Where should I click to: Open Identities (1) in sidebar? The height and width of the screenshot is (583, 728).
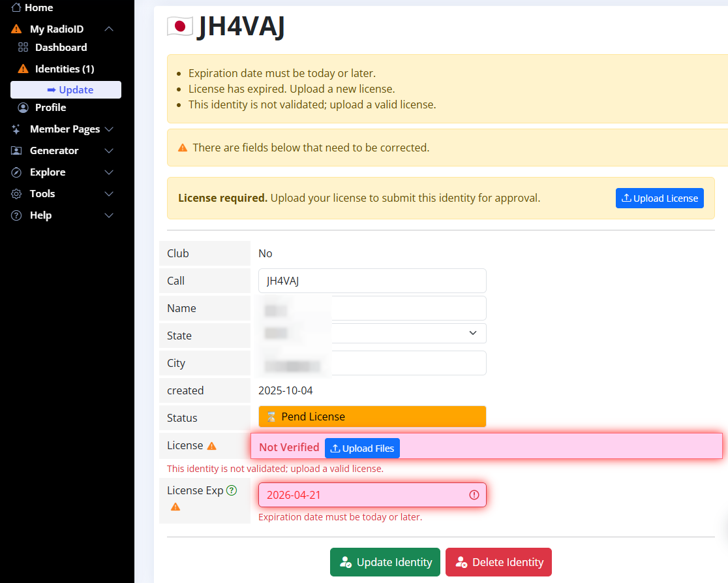pyautogui.click(x=64, y=69)
